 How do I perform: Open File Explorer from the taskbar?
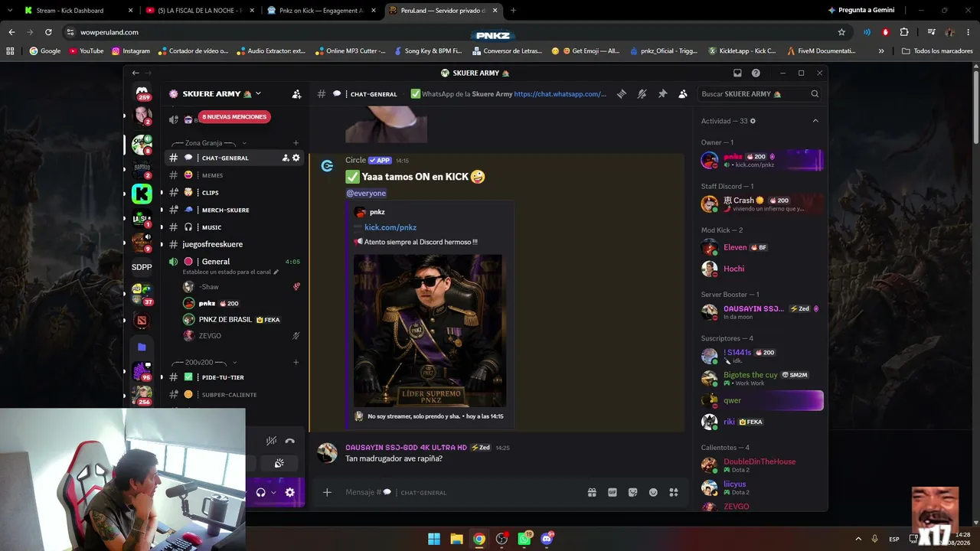pos(456,539)
